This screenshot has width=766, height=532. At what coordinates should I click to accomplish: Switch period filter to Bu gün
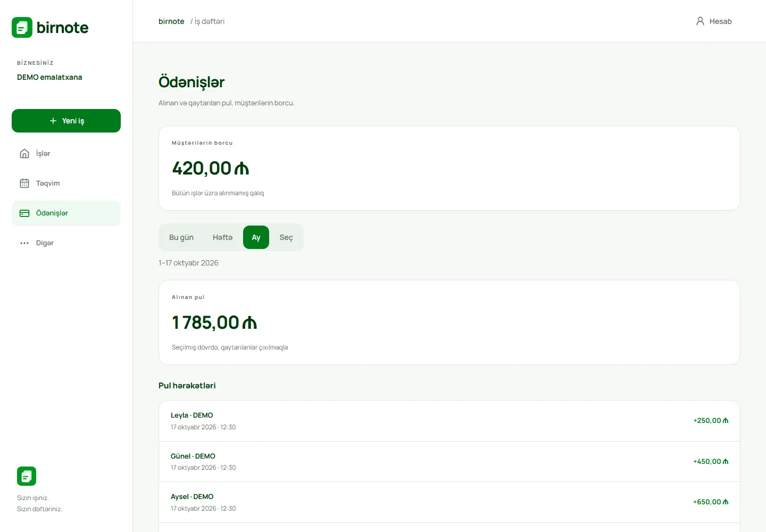pos(181,237)
